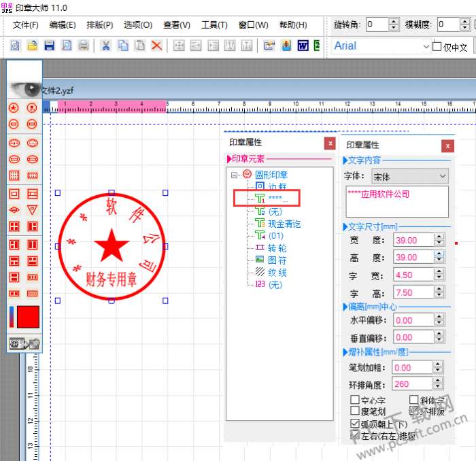Click the blue W Word export icon
This screenshot has height=461, width=476.
coord(303,46)
